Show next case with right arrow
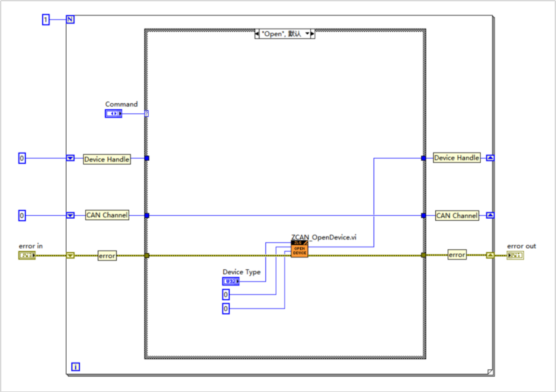The image size is (556, 392). click(313, 34)
